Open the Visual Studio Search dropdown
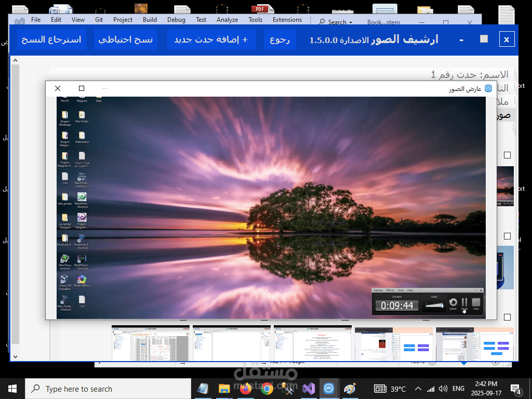The width and height of the screenshot is (532, 399). [336, 22]
